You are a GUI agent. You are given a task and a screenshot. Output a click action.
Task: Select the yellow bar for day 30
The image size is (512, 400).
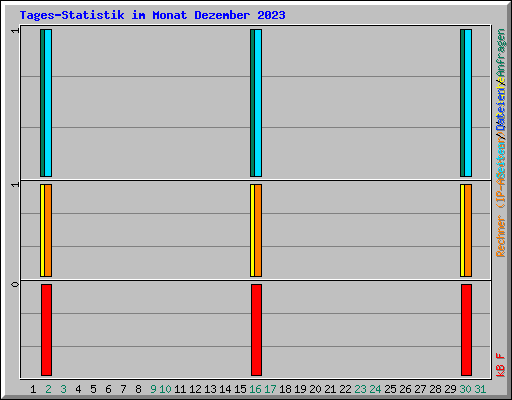tap(462, 230)
